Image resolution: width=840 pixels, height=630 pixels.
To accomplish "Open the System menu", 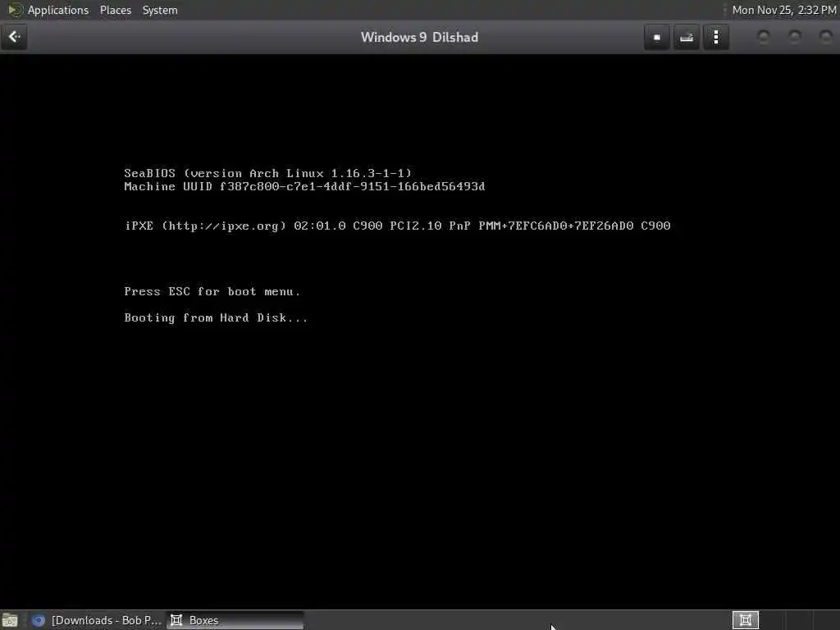I will pos(160,10).
